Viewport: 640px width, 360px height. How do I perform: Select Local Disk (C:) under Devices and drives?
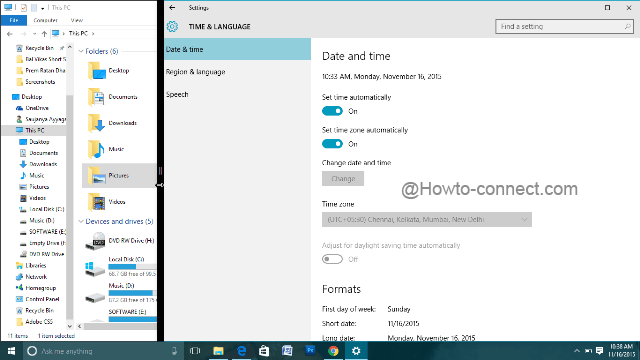(x=120, y=267)
